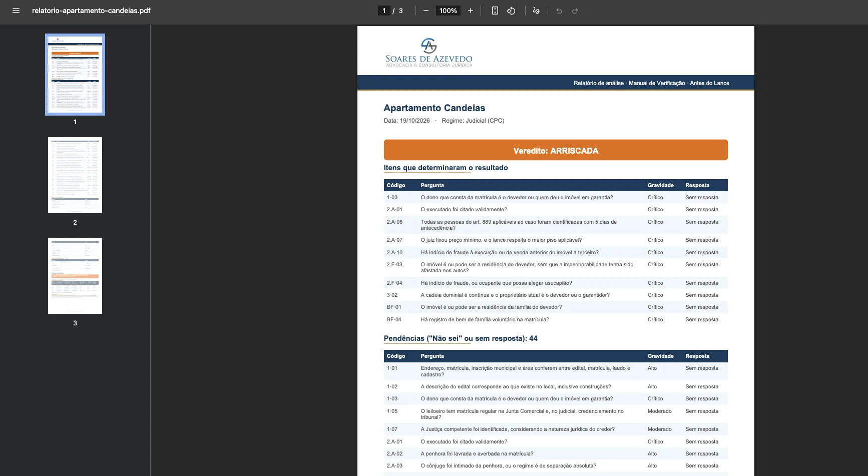
Task: Click 'Sem resposta' for row BF·04
Action: pyautogui.click(x=702, y=319)
